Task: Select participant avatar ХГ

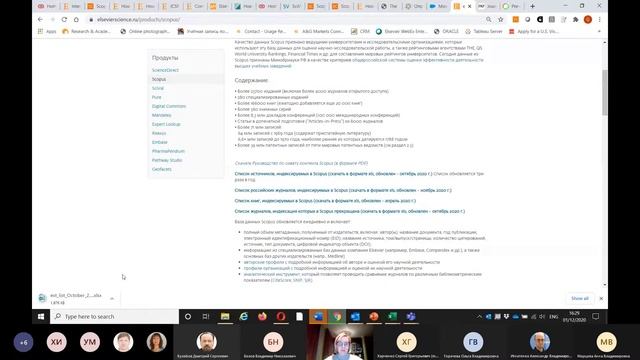Action: pos(407,342)
